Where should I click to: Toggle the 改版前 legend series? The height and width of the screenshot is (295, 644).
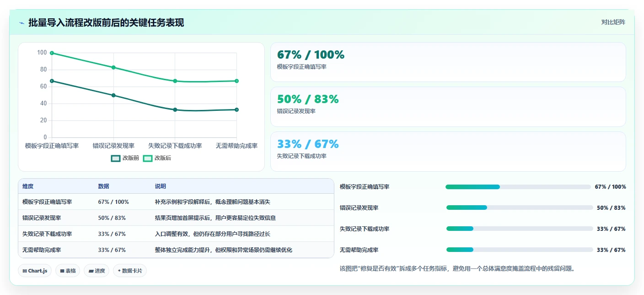click(125, 158)
